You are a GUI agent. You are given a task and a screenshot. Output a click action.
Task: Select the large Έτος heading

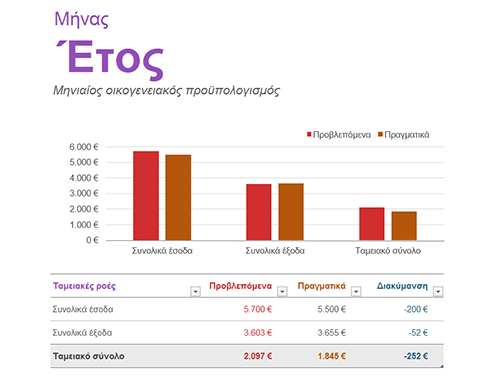coord(109,60)
